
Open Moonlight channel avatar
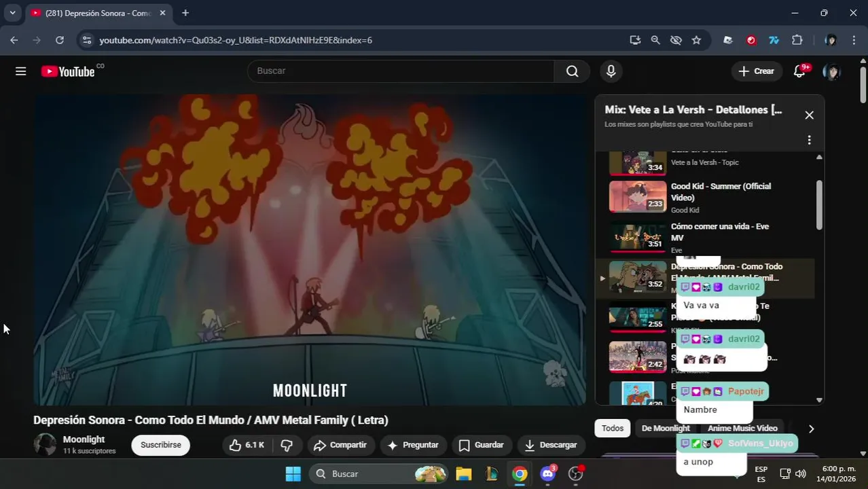point(46,445)
